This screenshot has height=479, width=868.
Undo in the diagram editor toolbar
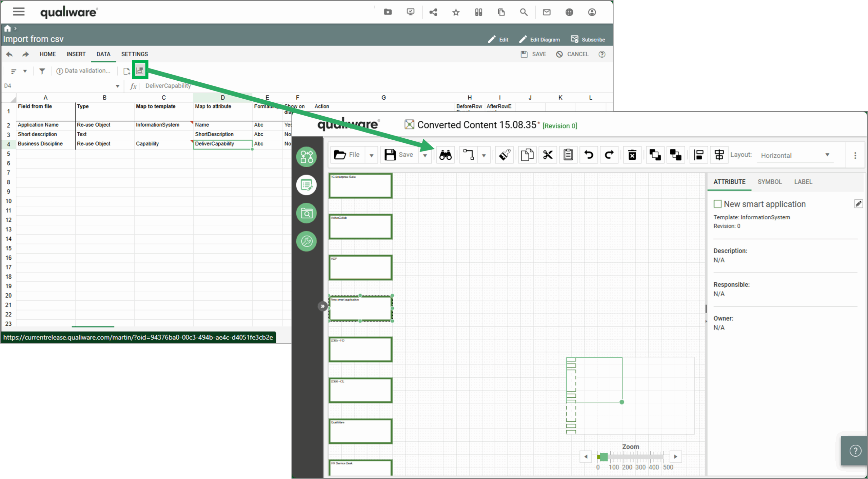click(589, 155)
